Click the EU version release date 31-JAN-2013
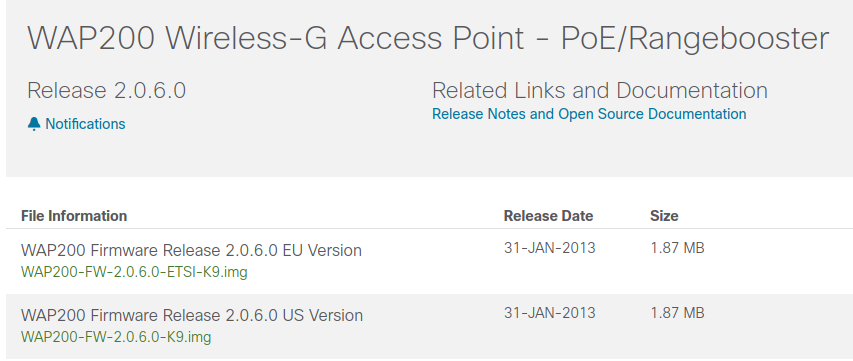The width and height of the screenshot is (853, 361). (549, 248)
